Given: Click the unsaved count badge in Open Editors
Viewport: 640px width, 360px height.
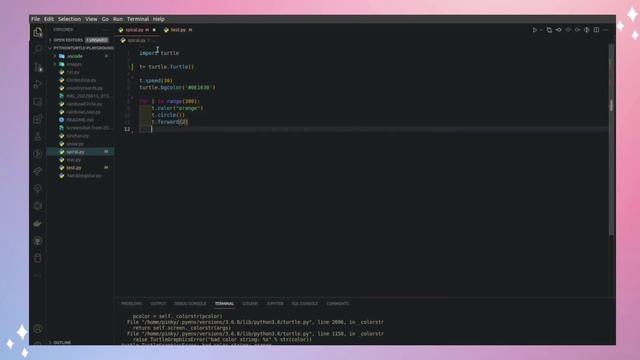Looking at the screenshot, I should 97,40.
